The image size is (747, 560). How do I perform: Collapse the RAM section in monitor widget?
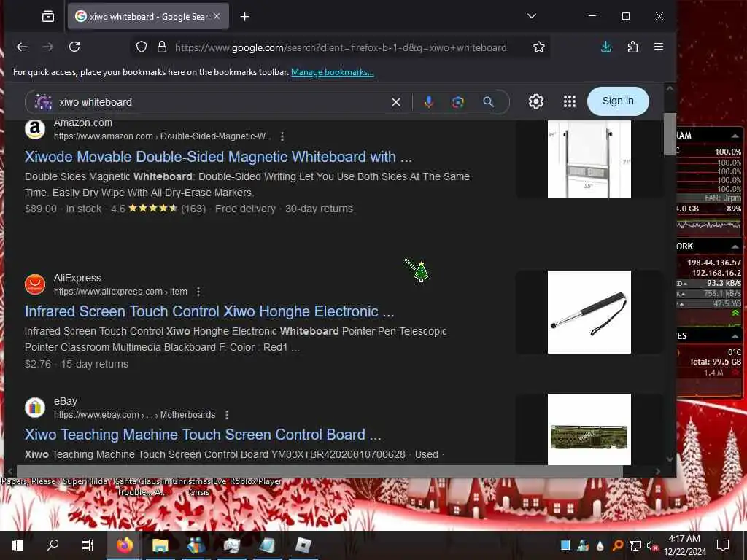click(x=735, y=136)
